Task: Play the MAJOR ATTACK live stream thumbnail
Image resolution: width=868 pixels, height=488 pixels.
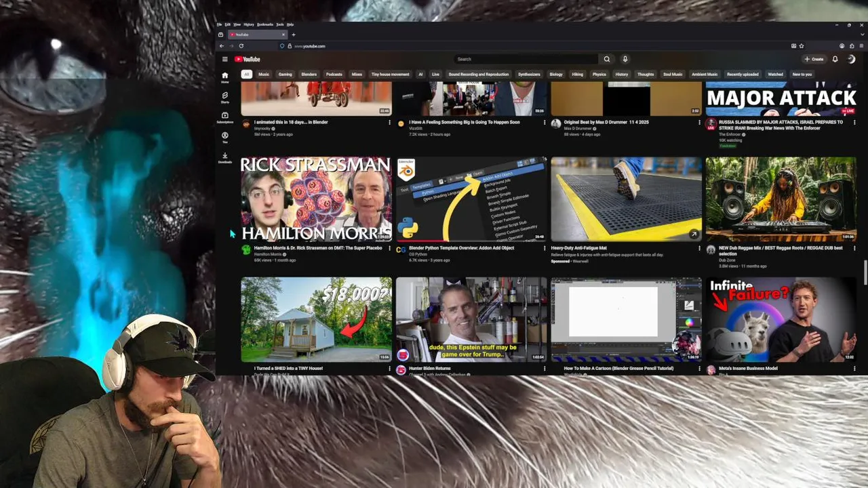Action: [x=781, y=99]
